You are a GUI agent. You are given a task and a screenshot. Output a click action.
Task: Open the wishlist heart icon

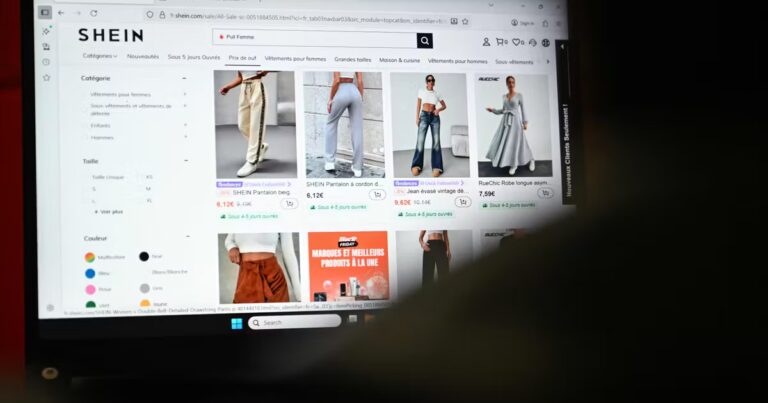click(x=517, y=43)
